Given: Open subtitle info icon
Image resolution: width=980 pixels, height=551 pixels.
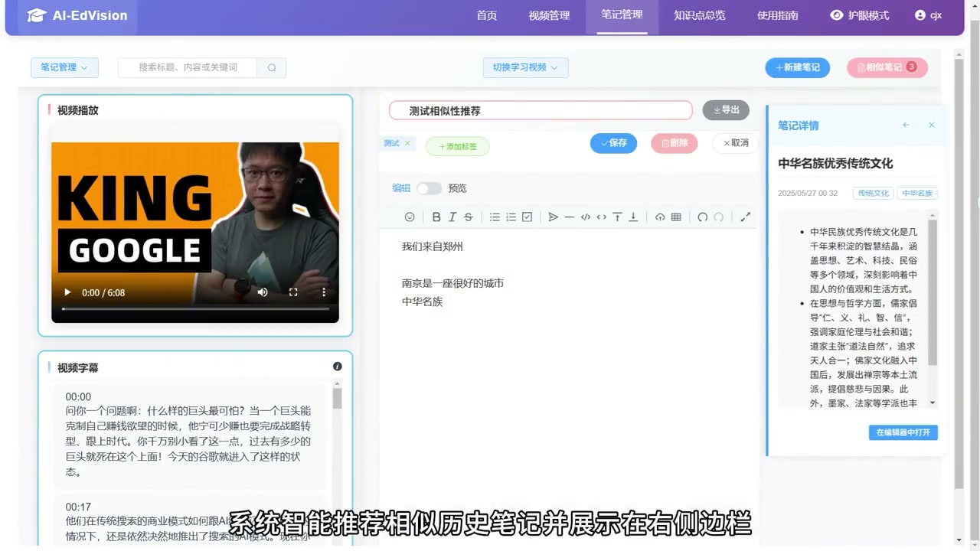Looking at the screenshot, I should [x=338, y=367].
